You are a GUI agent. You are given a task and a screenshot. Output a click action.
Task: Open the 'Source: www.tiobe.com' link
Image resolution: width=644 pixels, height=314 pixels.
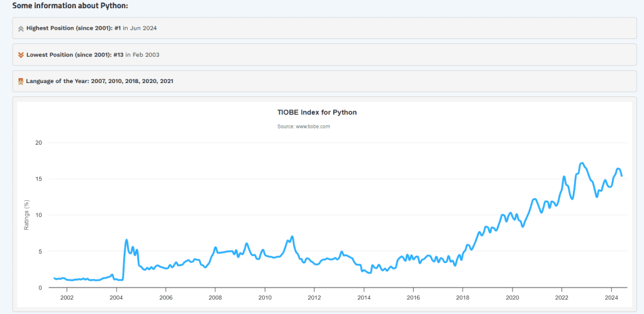pyautogui.click(x=304, y=126)
